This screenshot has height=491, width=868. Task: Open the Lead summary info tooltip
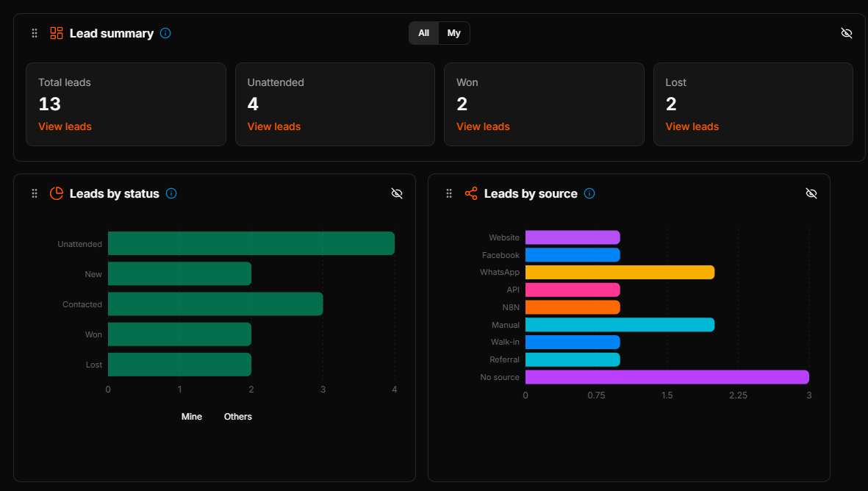pyautogui.click(x=165, y=33)
